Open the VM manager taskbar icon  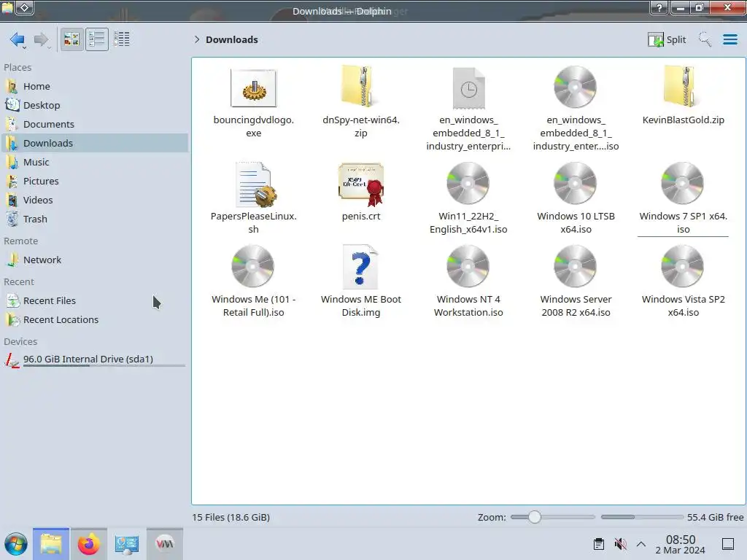165,544
